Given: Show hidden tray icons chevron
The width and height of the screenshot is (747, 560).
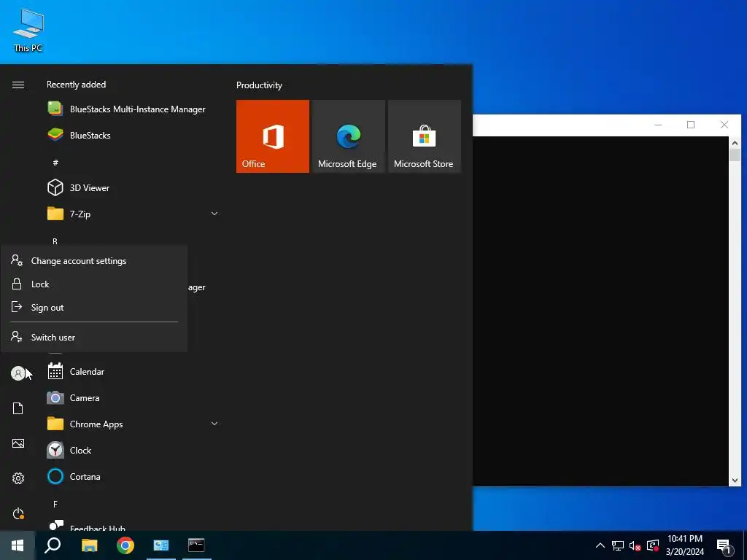Looking at the screenshot, I should [x=600, y=545].
